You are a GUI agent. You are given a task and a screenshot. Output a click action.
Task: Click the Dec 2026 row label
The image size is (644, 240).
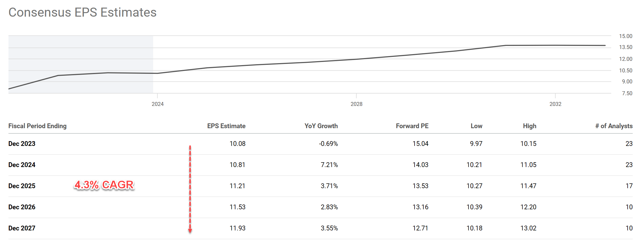coord(22,207)
